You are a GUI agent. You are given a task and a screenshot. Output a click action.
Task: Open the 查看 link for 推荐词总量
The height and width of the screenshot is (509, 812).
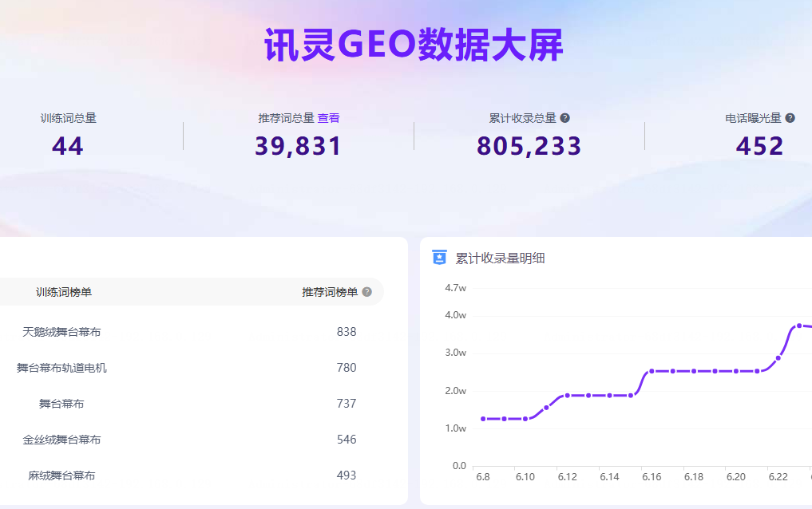328,118
